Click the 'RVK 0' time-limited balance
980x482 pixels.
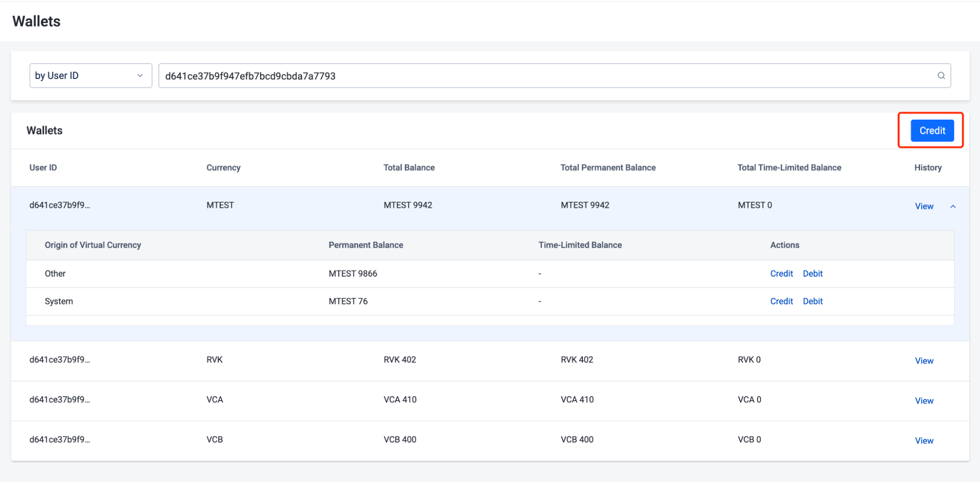749,359
